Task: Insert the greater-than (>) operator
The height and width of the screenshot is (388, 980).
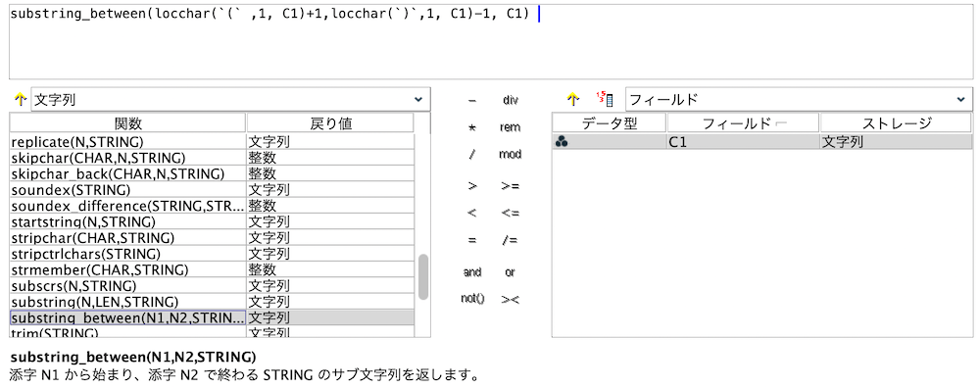Action: coord(472,185)
